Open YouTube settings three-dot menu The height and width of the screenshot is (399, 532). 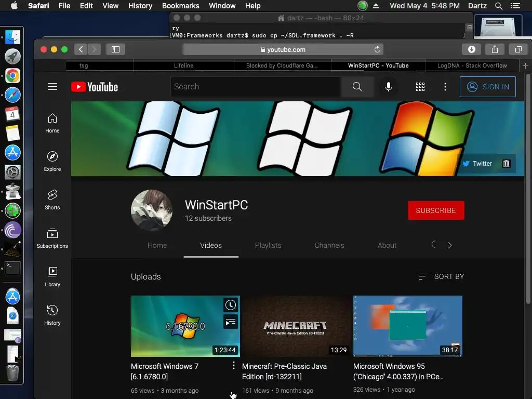coord(445,87)
